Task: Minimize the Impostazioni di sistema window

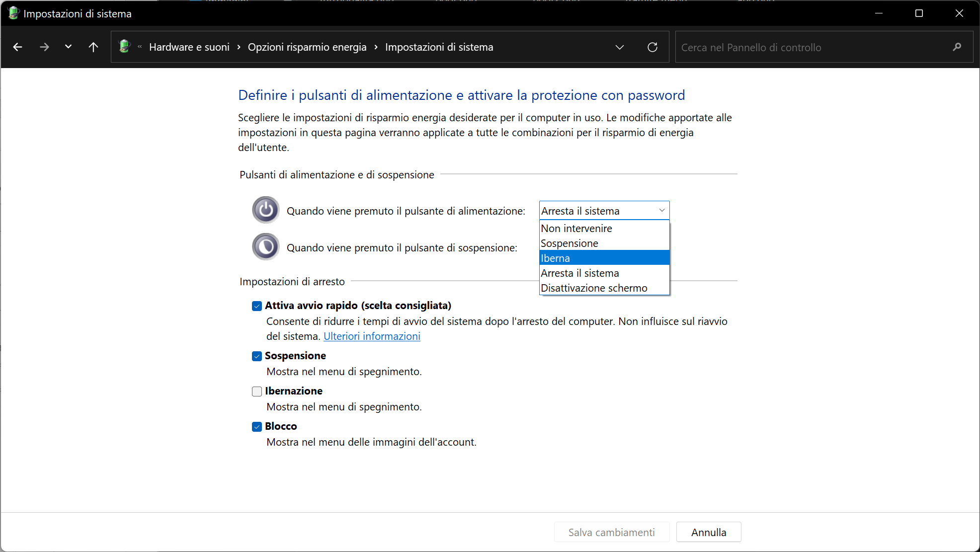Action: 879,13
